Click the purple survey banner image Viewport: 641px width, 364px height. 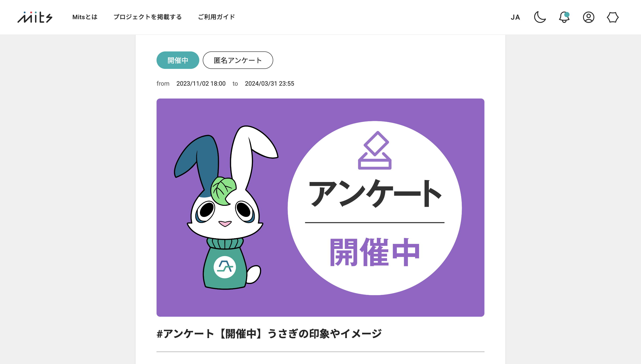coord(320,208)
